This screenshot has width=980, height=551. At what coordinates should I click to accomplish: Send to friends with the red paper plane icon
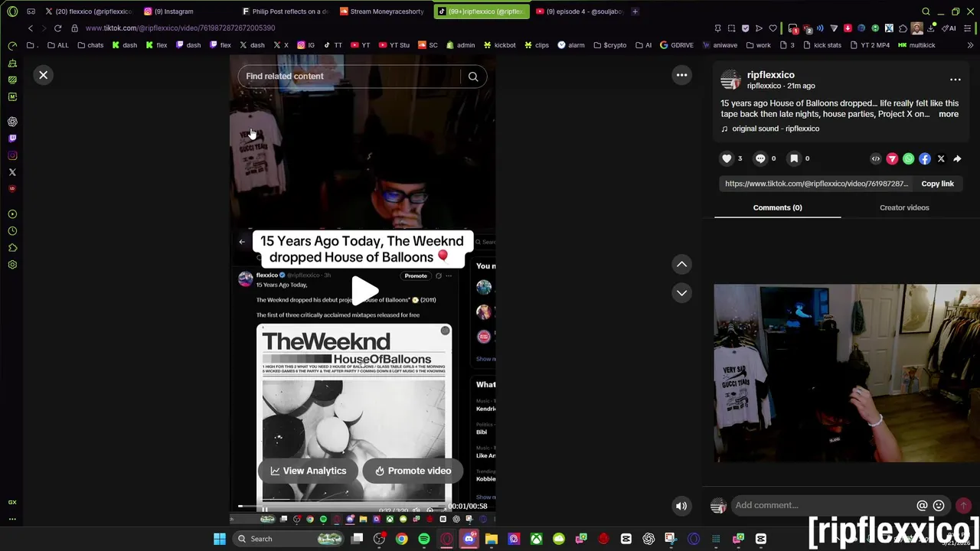892,159
